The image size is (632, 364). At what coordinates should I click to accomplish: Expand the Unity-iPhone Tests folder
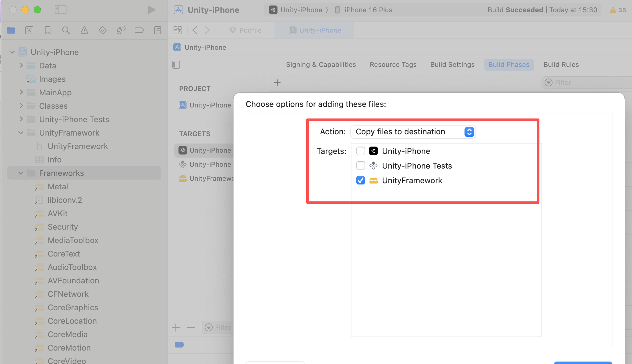[21, 119]
